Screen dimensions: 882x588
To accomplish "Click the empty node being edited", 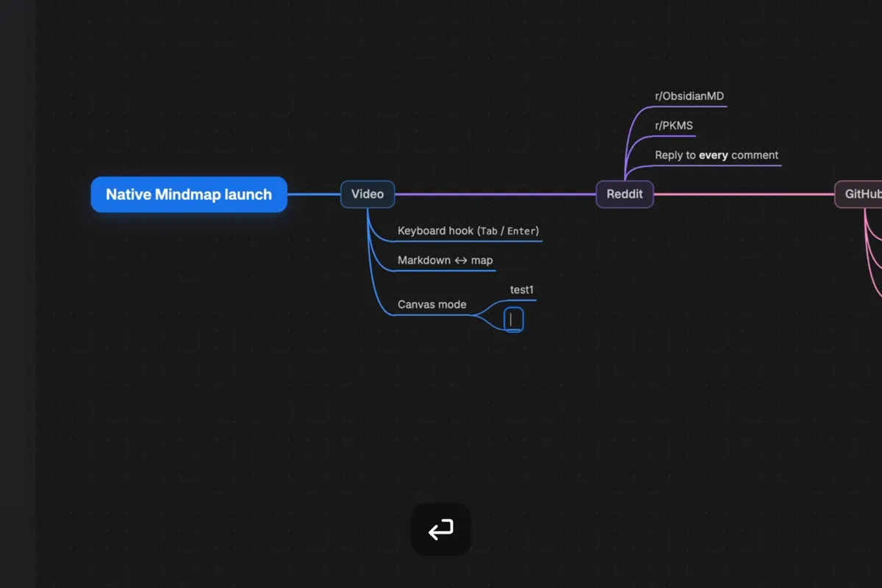I will [x=514, y=320].
